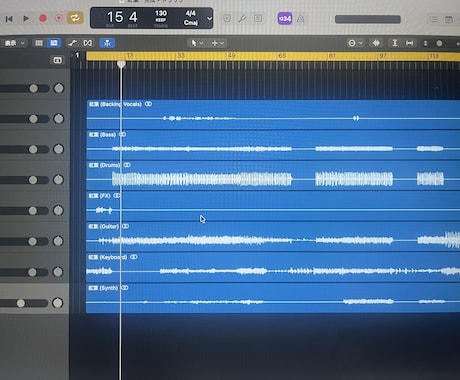Toggle the Metronome click icon
The height and width of the screenshot is (380, 460).
300,19
